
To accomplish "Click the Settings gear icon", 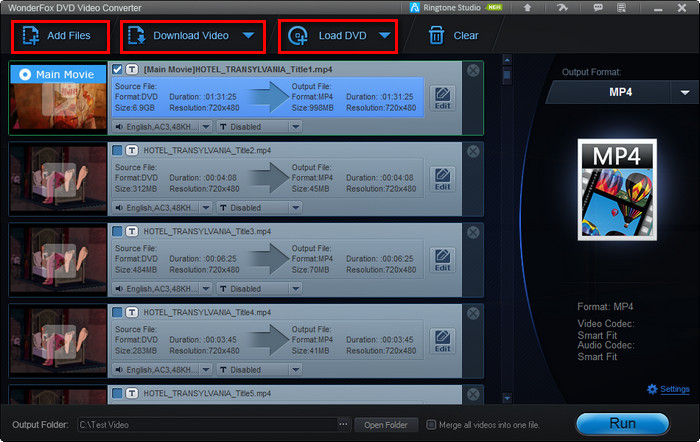I will click(x=652, y=389).
